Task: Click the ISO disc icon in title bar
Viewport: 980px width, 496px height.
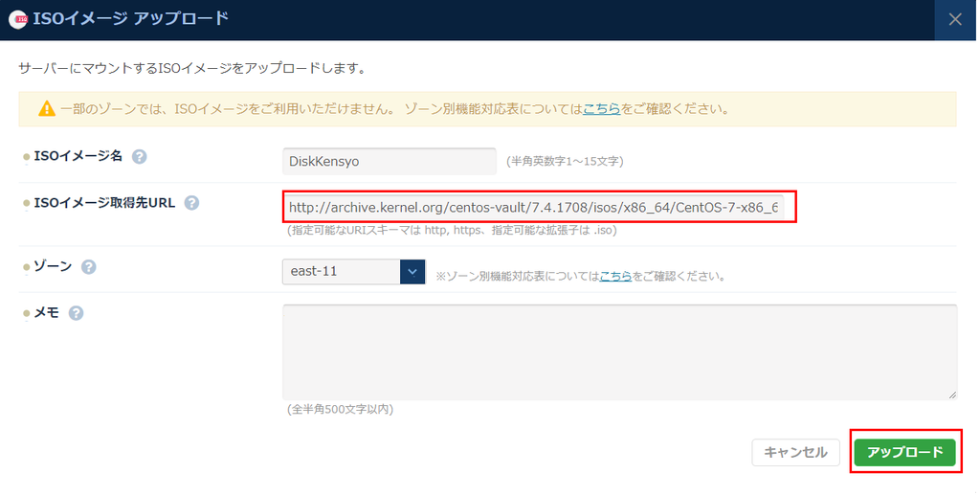Action: click(x=18, y=20)
